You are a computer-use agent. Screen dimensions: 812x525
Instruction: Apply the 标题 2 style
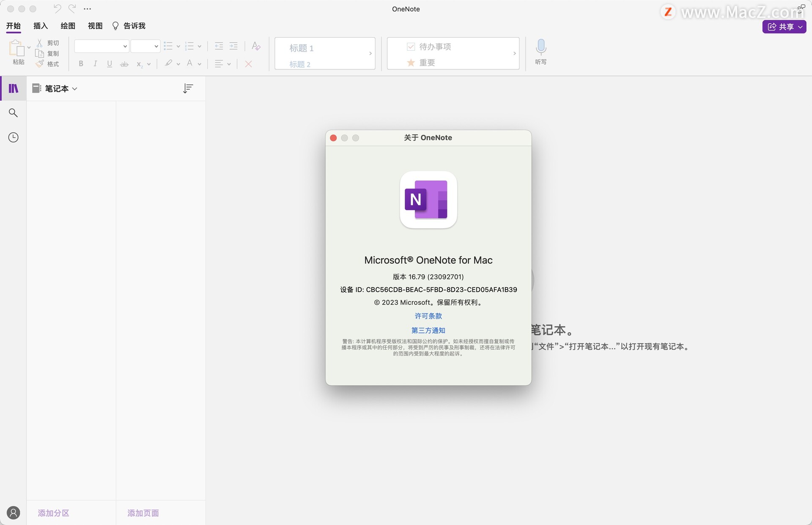[300, 64]
